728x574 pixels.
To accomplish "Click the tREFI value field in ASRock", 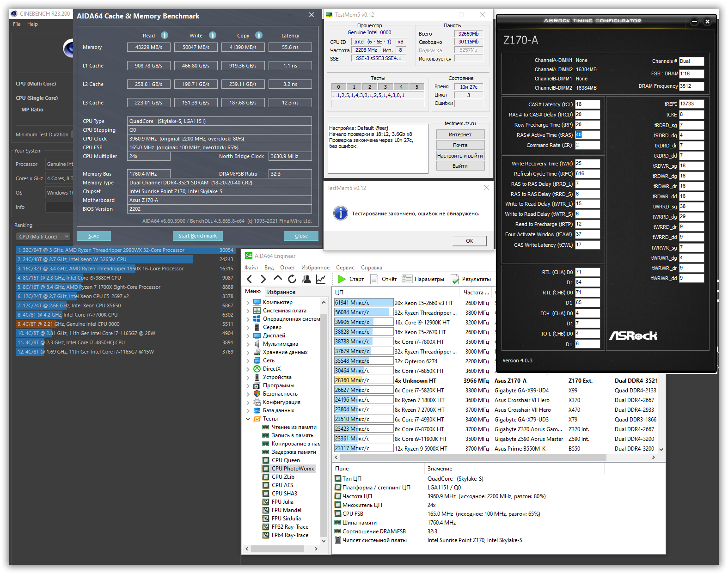I will click(691, 104).
